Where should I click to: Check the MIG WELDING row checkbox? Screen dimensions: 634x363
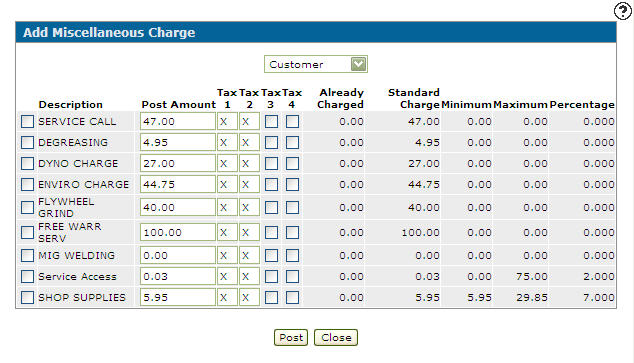tap(27, 255)
